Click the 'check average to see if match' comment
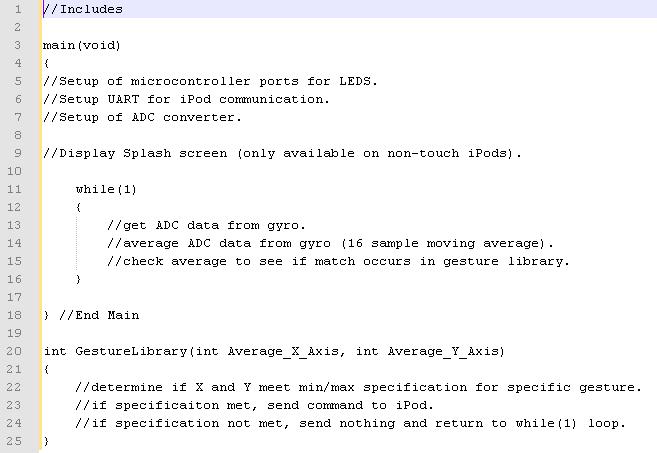This screenshot has height=453, width=657. tap(339, 261)
